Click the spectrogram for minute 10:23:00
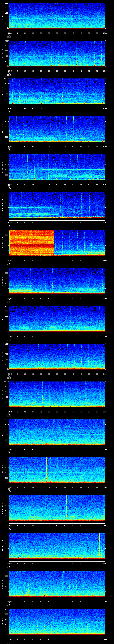 (x=57, y=357)
